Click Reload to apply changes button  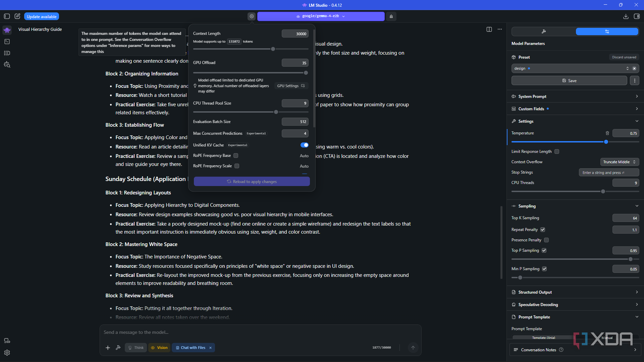[x=252, y=182]
